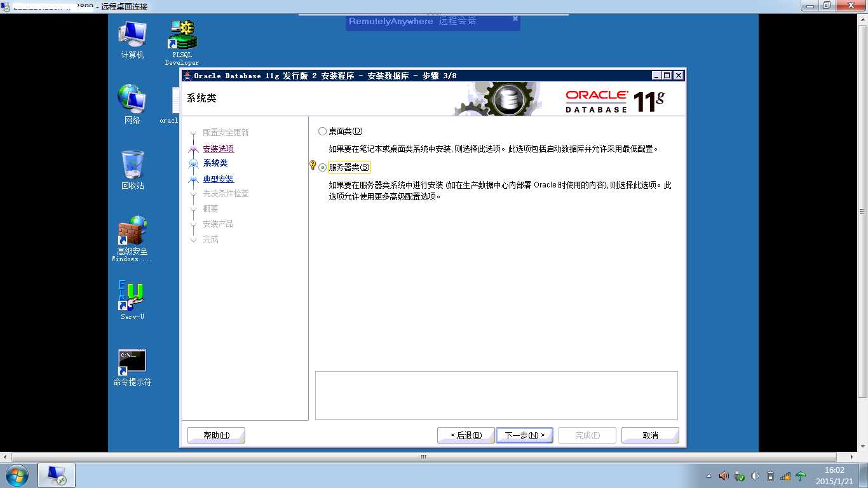Go to the 典型安装 step link
This screenshot has width=868, height=488.
(219, 179)
